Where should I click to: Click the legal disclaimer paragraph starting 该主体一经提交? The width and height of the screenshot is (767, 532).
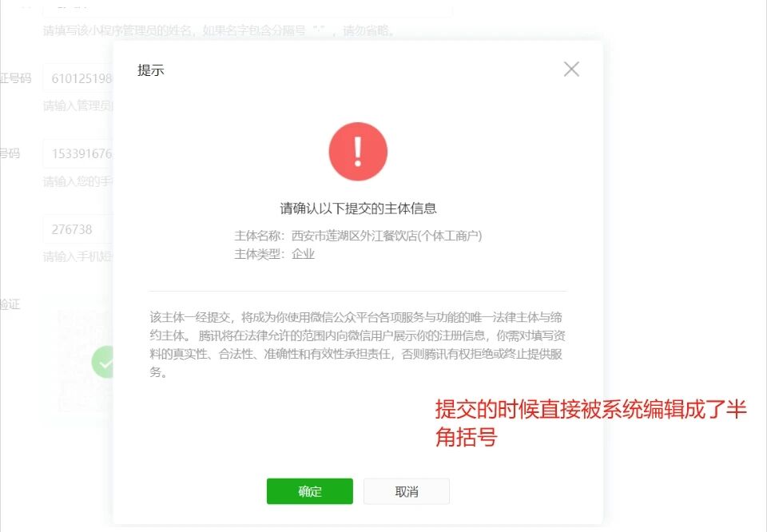(358, 345)
